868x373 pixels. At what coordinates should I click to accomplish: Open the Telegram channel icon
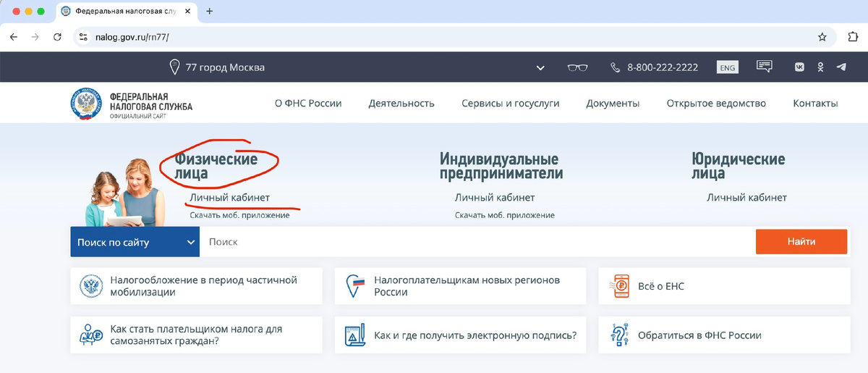coord(841,67)
